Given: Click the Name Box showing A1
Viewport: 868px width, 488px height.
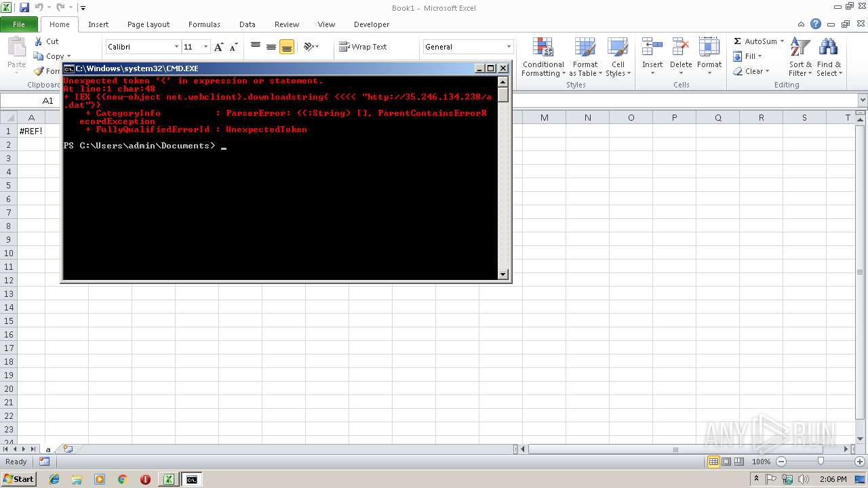Looking at the screenshot, I should coord(47,100).
